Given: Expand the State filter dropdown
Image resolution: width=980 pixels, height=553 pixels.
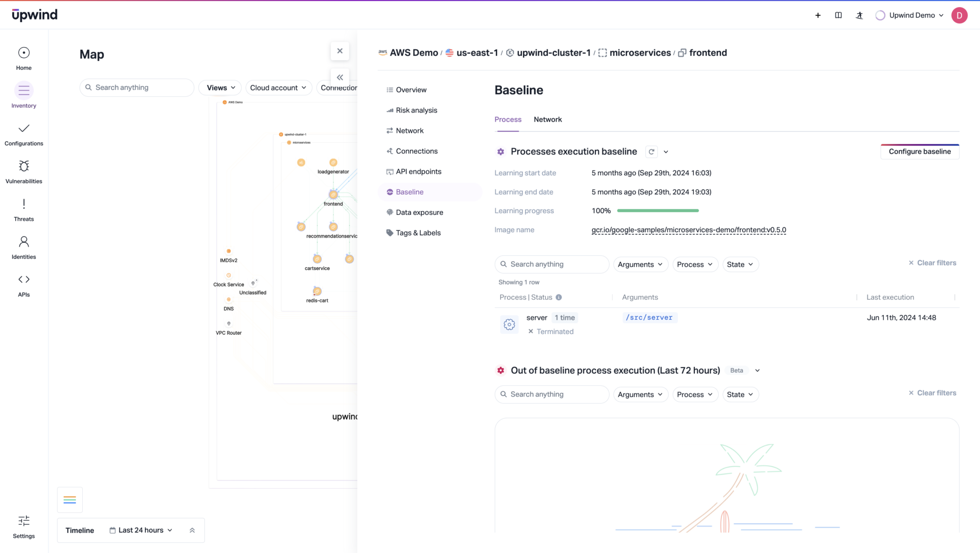Looking at the screenshot, I should pyautogui.click(x=740, y=264).
